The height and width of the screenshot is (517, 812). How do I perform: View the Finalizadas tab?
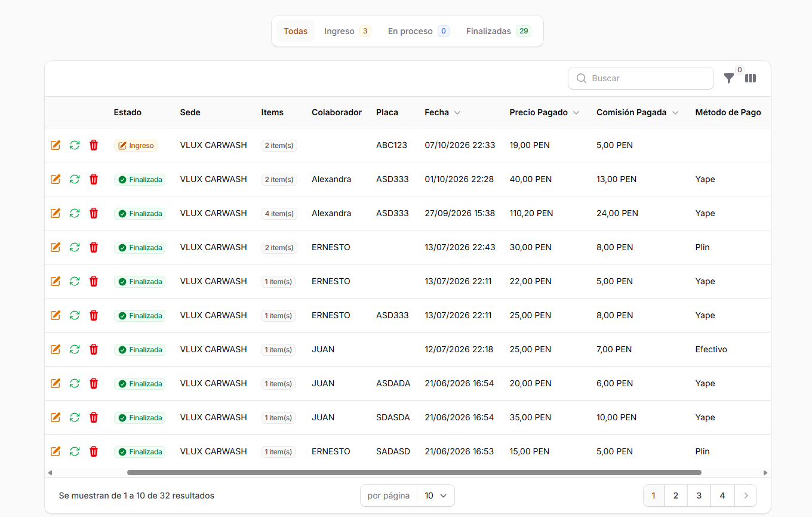tap(499, 31)
